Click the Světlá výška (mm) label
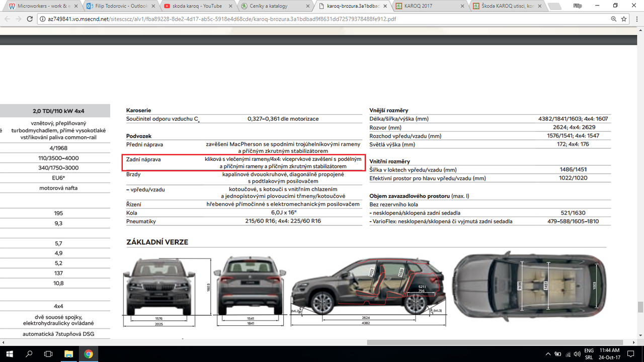This screenshot has width=644, height=362. pyautogui.click(x=392, y=144)
